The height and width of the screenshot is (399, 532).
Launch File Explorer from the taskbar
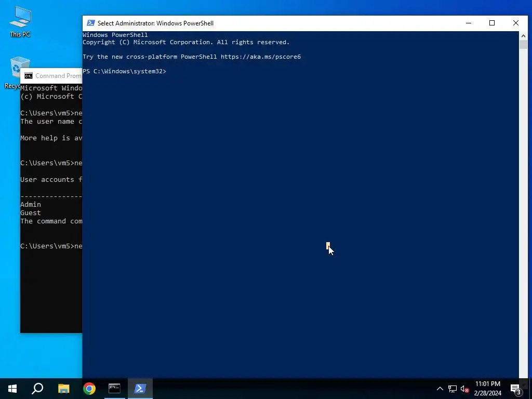pyautogui.click(x=63, y=389)
